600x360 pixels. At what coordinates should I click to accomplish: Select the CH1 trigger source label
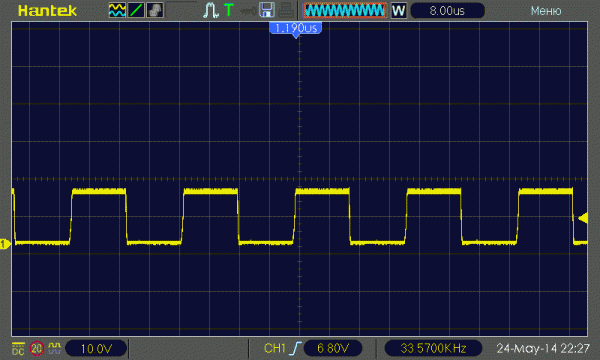pyautogui.click(x=275, y=348)
